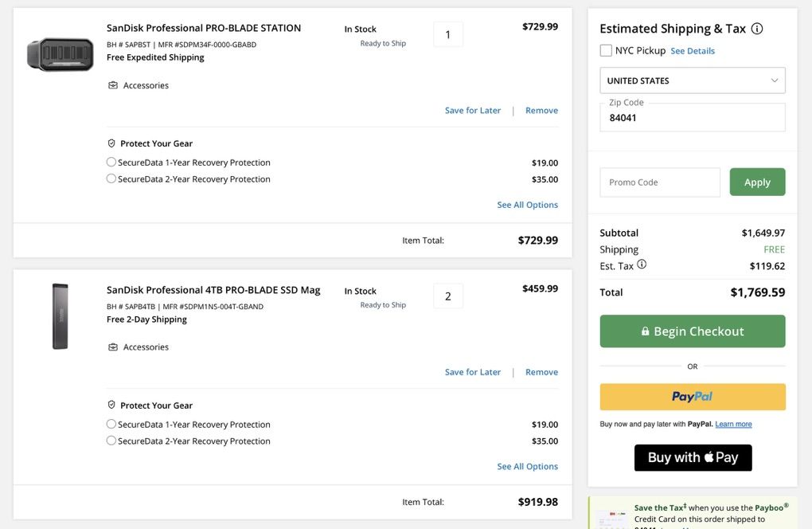This screenshot has width=812, height=529.
Task: Save PRO-BLADE STATION for later
Action: 473,111
